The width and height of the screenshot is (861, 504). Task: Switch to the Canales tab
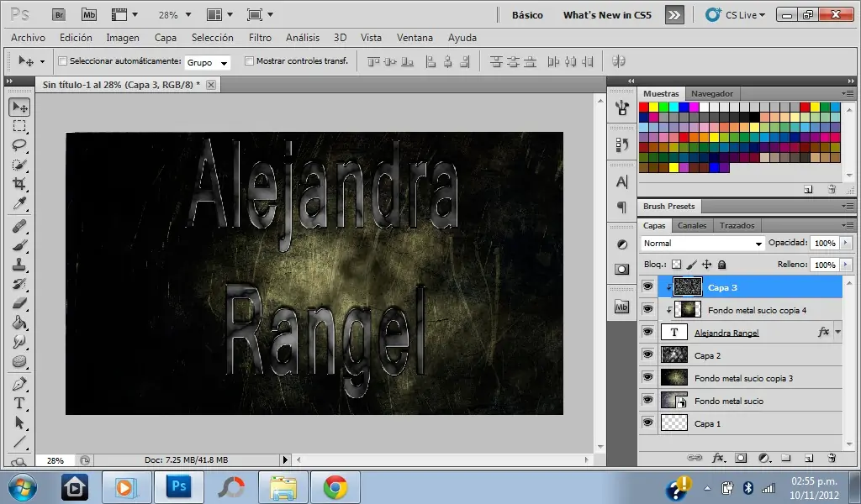pos(691,225)
